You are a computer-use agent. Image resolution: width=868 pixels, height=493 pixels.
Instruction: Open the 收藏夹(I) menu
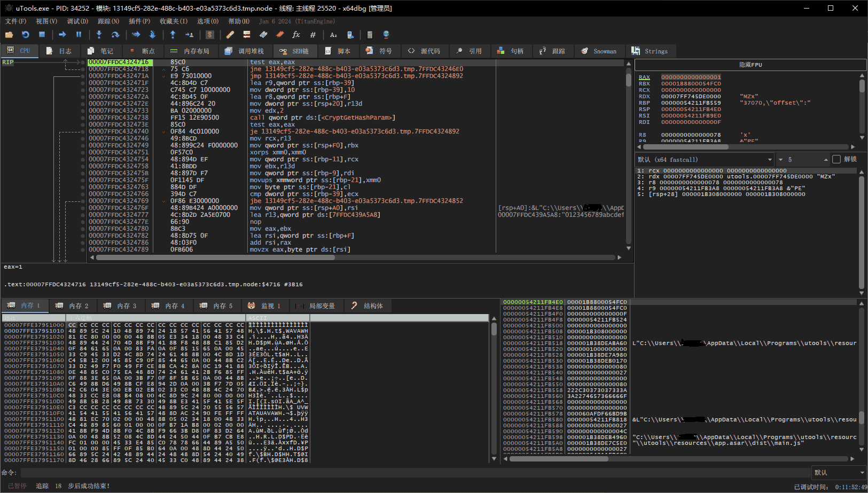174,21
